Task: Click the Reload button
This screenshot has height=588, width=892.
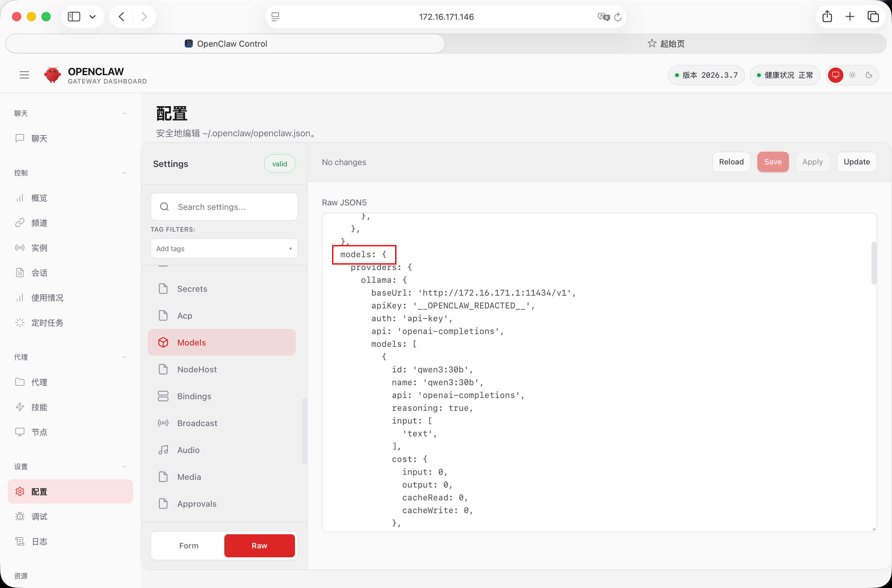Action: click(731, 162)
